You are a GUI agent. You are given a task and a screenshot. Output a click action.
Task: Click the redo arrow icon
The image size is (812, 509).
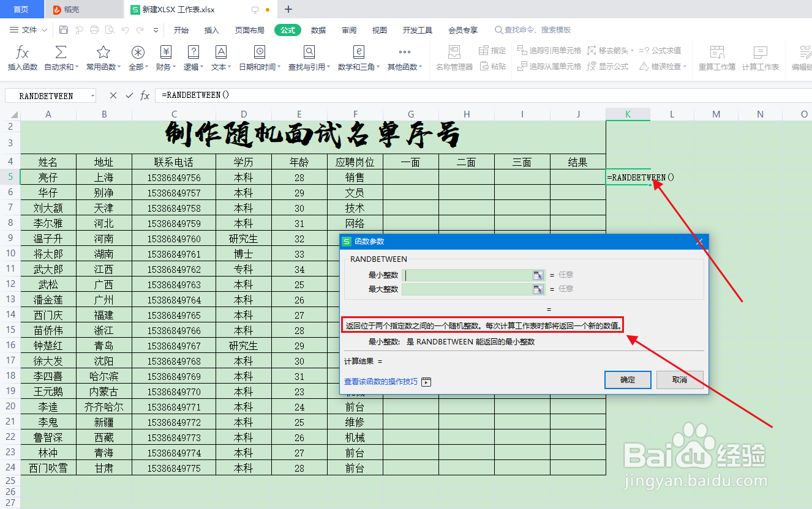tap(140, 30)
